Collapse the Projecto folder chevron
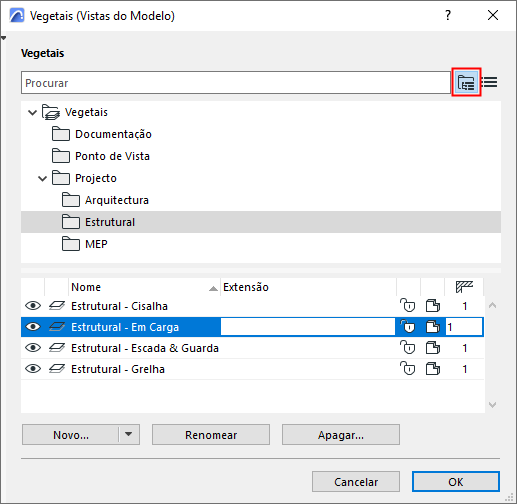This screenshot has width=517, height=504. tap(42, 178)
